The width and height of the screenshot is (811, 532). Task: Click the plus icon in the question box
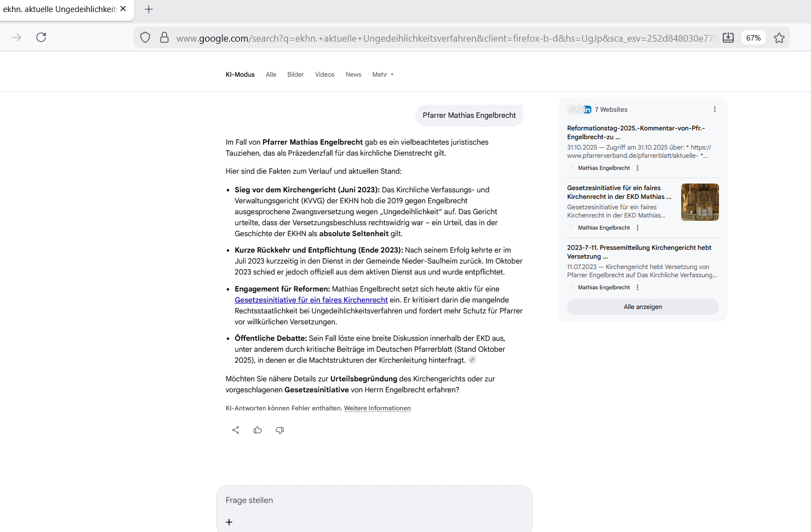point(229,522)
